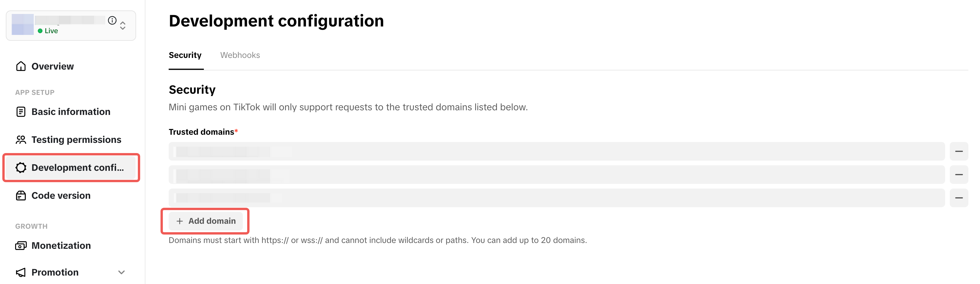980x284 pixels.
Task: Expand the Promotion section chevron
Action: point(121,272)
